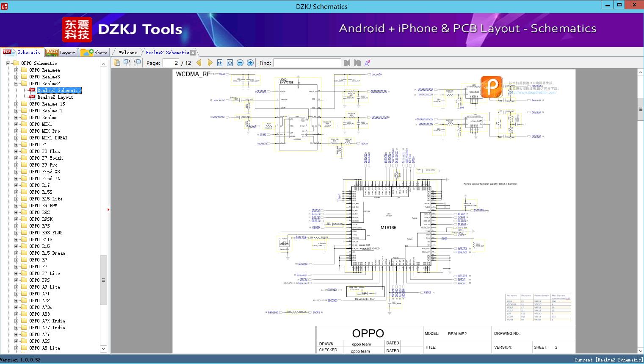
Task: Click the orange P watermark logo icon
Action: pyautogui.click(x=492, y=86)
